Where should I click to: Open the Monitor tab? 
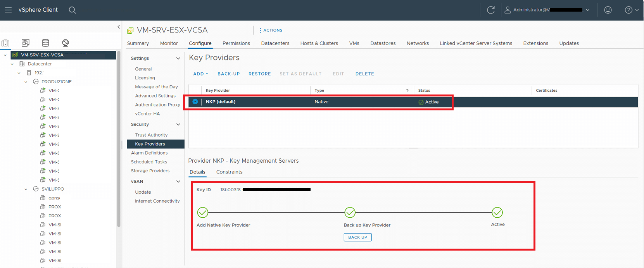[169, 43]
